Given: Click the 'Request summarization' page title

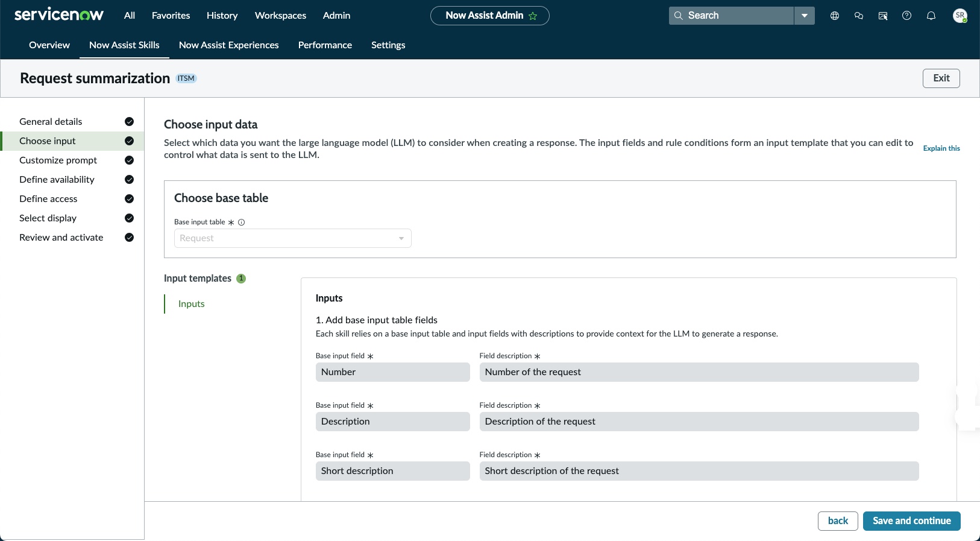Looking at the screenshot, I should tap(95, 78).
